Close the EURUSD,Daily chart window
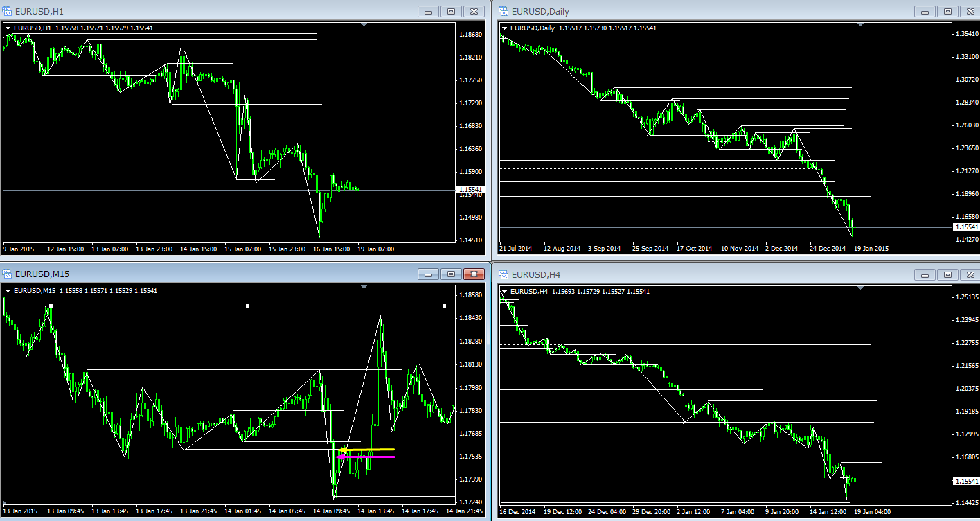The image size is (980, 521). pos(969,11)
